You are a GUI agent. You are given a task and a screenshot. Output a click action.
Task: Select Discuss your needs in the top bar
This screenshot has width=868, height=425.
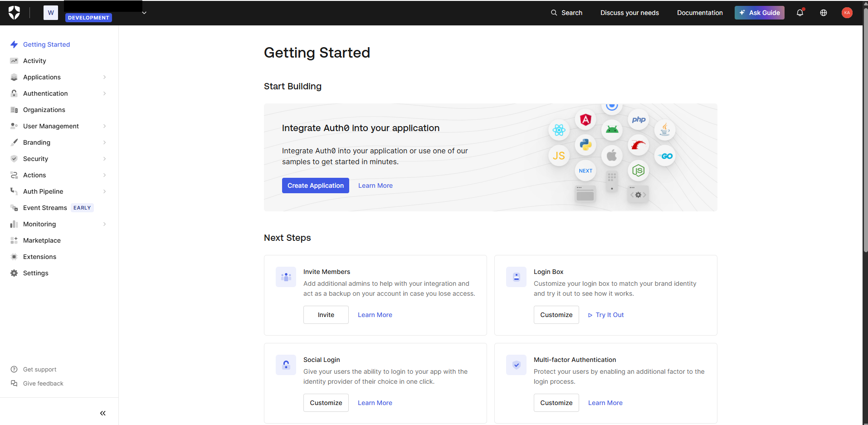pyautogui.click(x=629, y=13)
